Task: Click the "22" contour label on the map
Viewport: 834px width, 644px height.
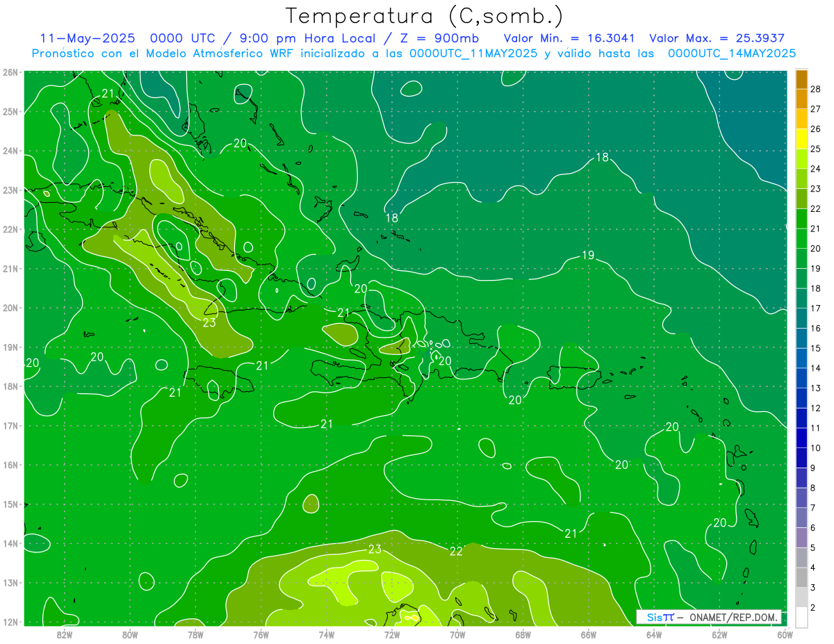Action: pos(456,552)
